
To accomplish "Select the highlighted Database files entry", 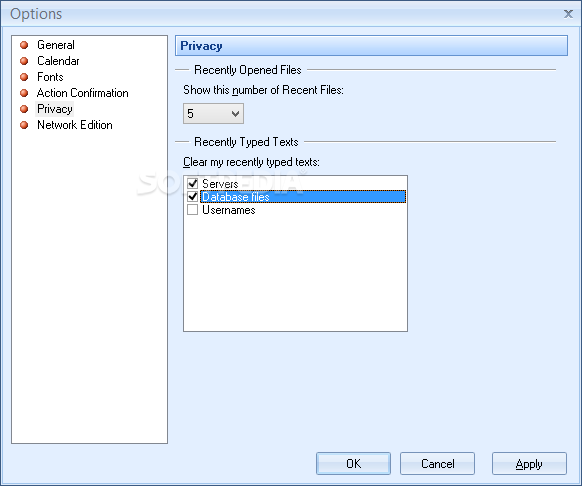I will 303,196.
